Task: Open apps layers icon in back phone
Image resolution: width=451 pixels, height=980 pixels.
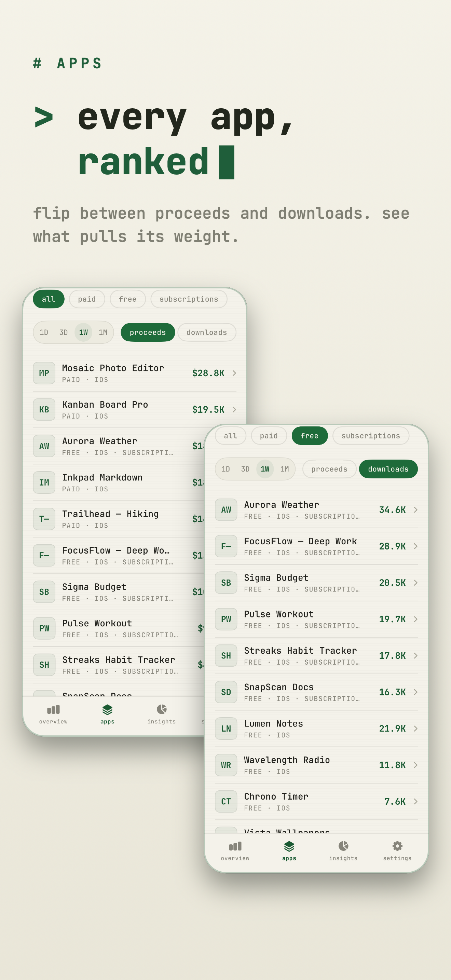Action: (107, 709)
